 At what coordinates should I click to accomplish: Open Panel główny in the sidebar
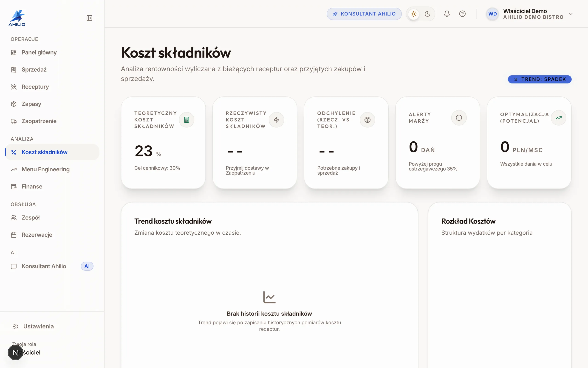pyautogui.click(x=52, y=52)
